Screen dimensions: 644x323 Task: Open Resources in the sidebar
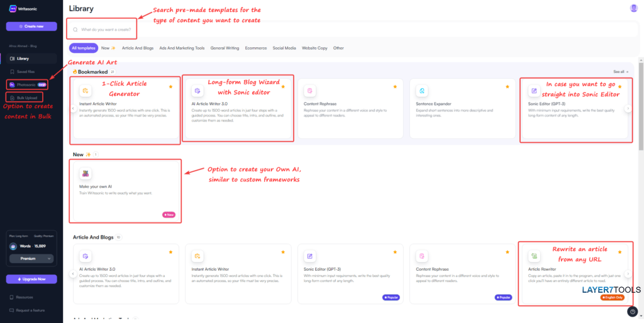coord(21,297)
